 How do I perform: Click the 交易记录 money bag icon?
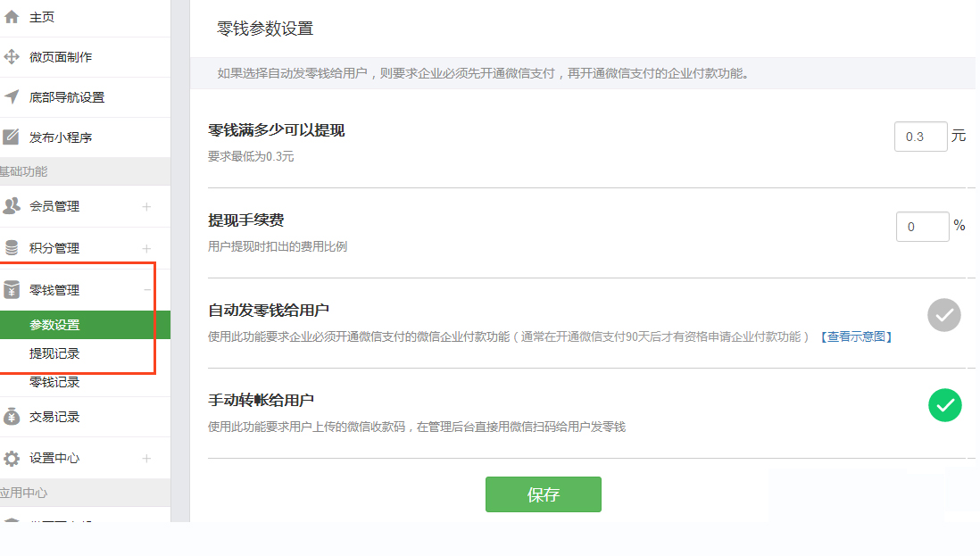click(x=12, y=417)
